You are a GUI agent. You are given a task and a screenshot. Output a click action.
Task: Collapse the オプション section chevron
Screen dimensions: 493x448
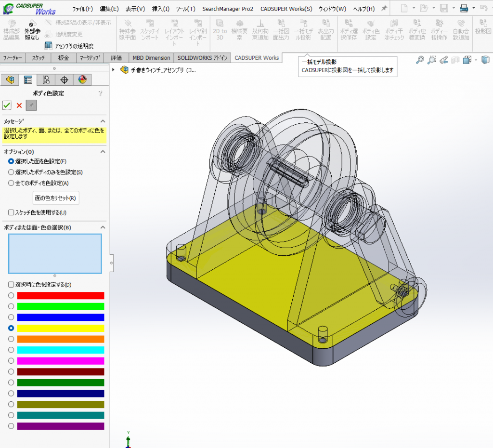click(103, 151)
